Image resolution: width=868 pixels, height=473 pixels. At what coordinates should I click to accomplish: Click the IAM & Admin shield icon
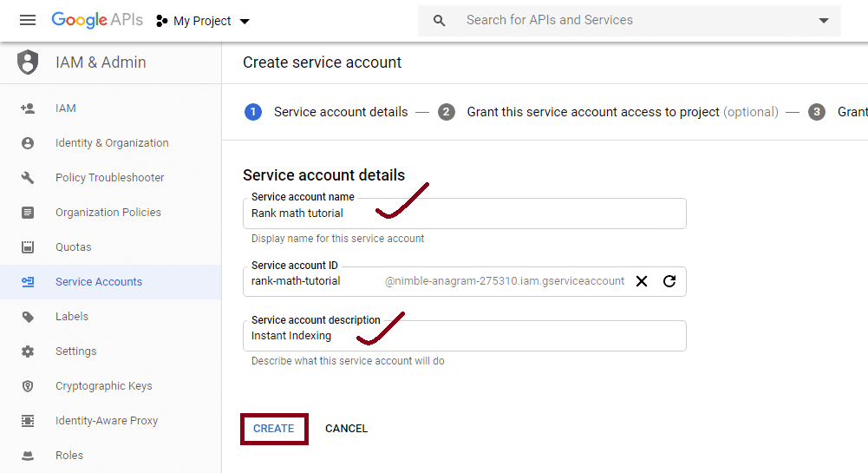tap(28, 62)
